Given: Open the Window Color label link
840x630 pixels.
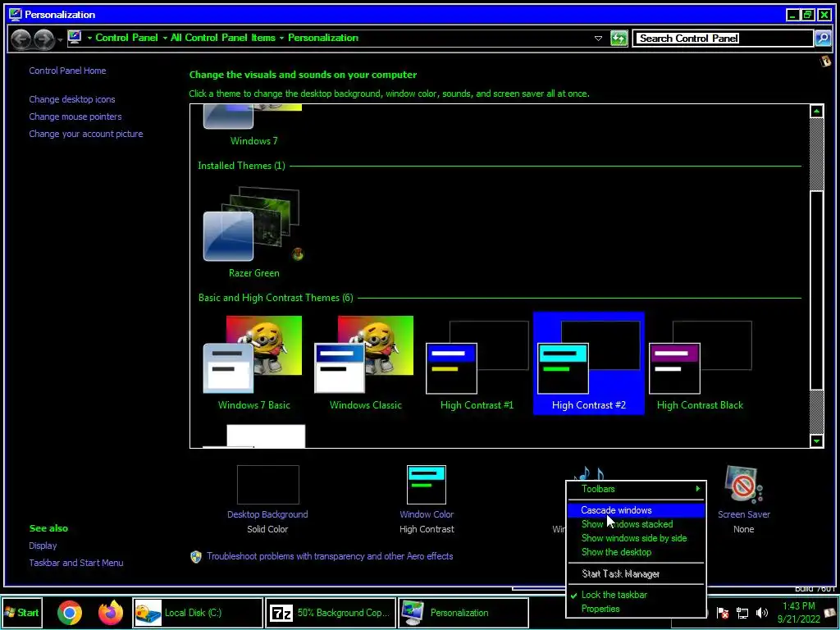Looking at the screenshot, I should point(427,514).
